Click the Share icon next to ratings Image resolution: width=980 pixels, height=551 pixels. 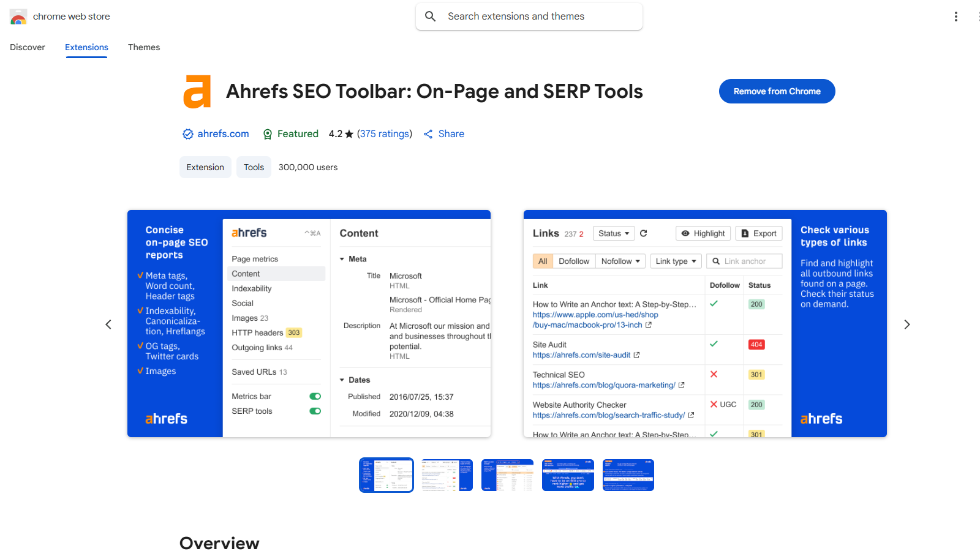point(428,133)
